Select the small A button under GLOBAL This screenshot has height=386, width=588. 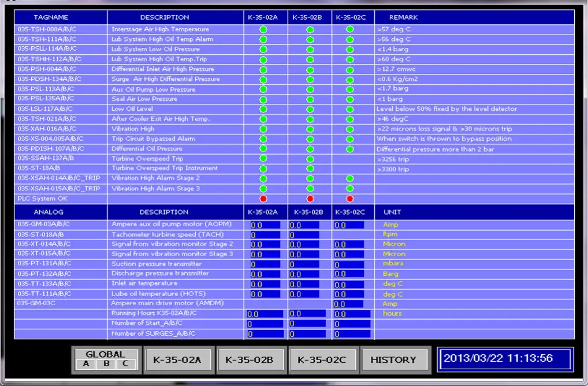tap(86, 364)
